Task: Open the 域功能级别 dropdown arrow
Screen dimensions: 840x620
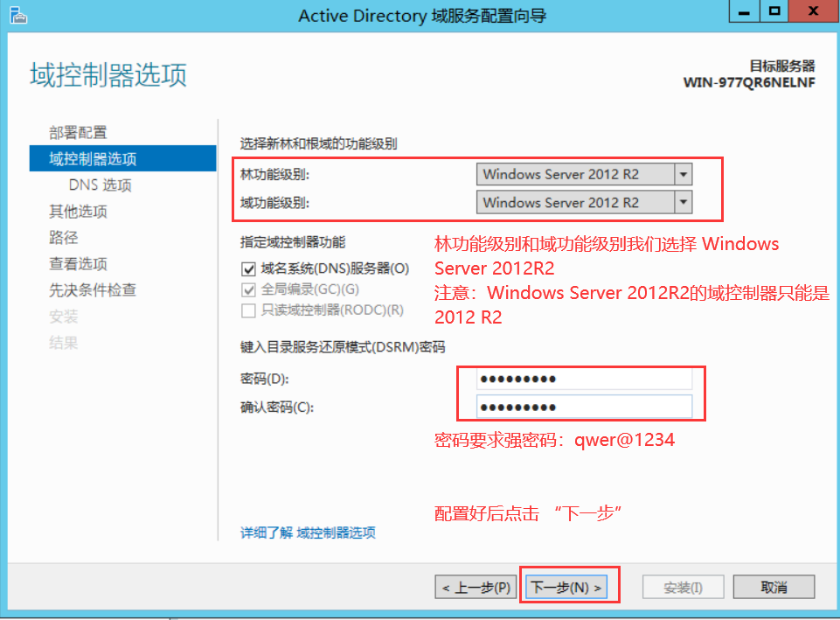Action: [x=683, y=203]
